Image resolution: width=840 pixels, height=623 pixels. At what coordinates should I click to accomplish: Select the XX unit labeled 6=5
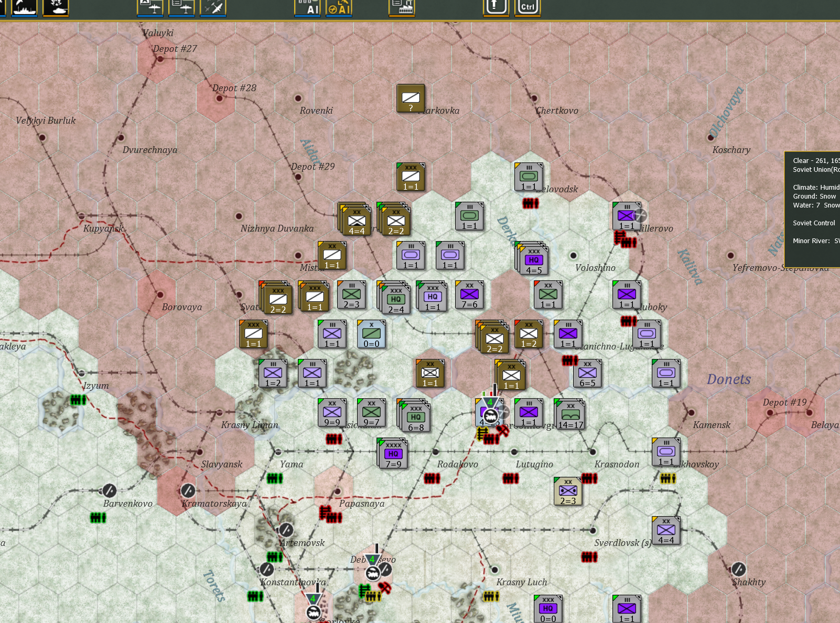pos(587,373)
